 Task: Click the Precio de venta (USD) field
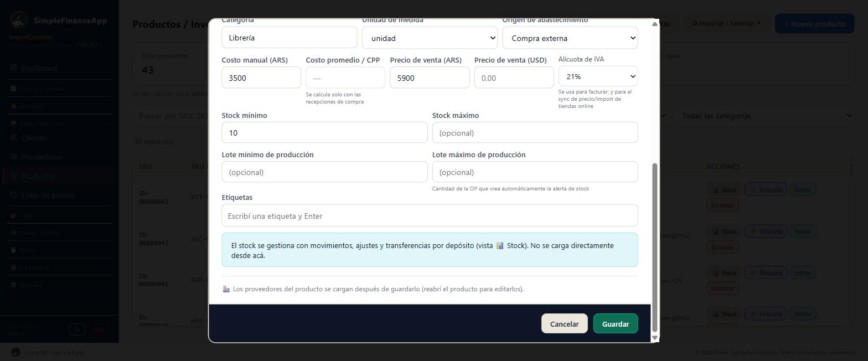(x=514, y=78)
